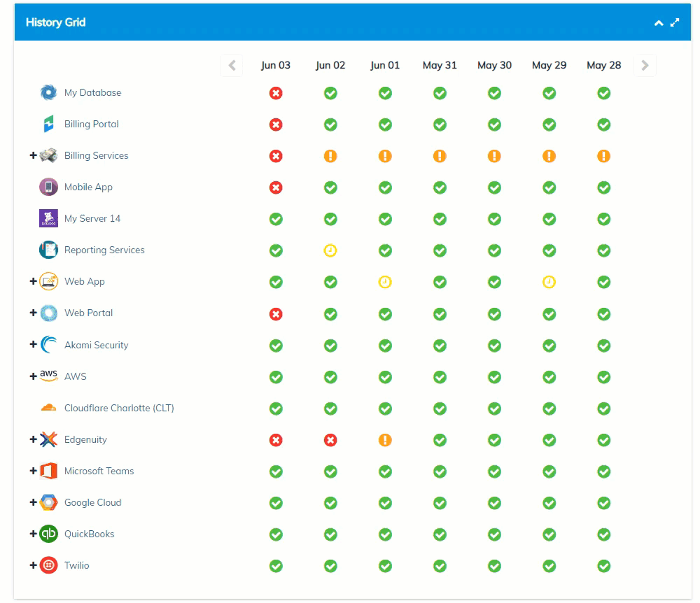Click Edgenuity red outage status on Jun 02
The width and height of the screenshot is (700, 603).
330,440
